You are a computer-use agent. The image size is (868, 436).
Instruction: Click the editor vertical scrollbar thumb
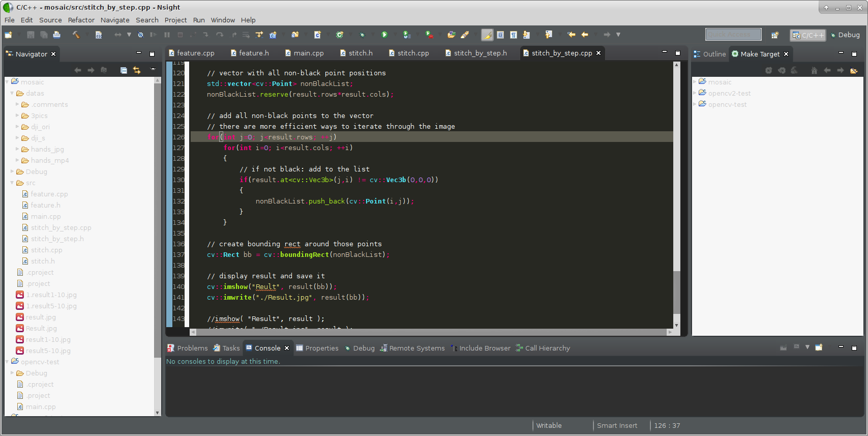[x=676, y=293]
